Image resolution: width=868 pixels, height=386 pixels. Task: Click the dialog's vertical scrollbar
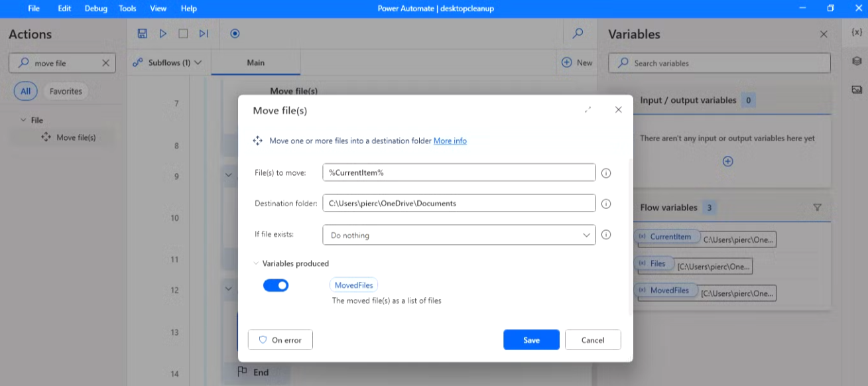631,236
